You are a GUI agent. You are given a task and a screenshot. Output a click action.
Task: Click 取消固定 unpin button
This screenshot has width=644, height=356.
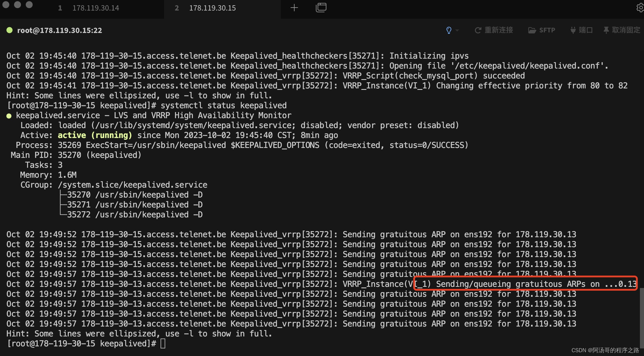pos(622,30)
